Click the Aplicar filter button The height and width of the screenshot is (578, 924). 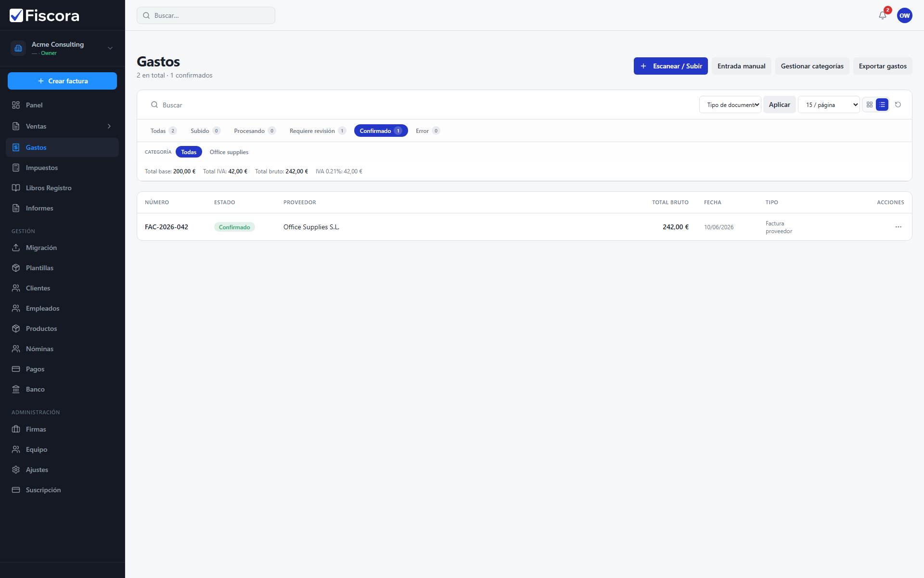[x=779, y=105]
